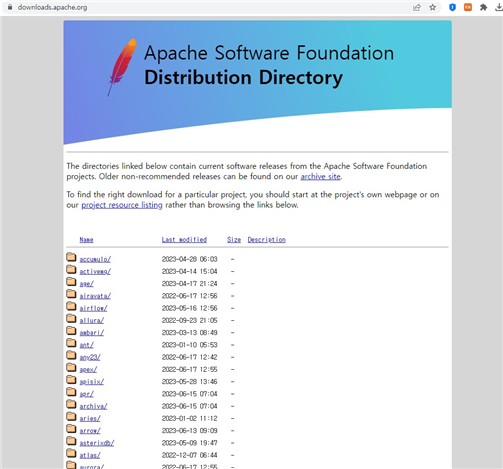Open the asterixdb/ directory link
The width and height of the screenshot is (503, 469).
(97, 443)
